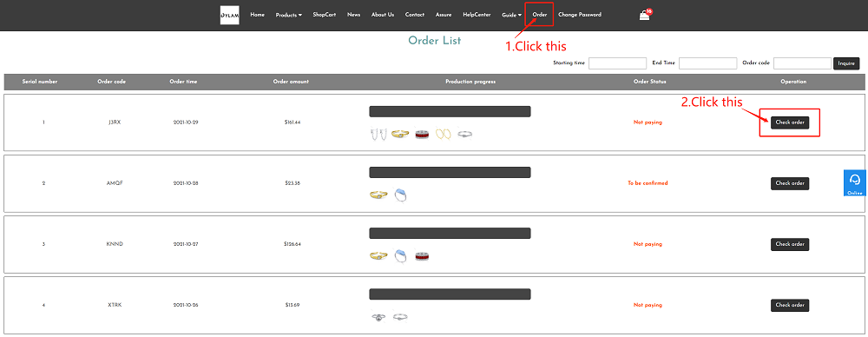Click the gold ring thumbnail in order J3RX

click(400, 134)
